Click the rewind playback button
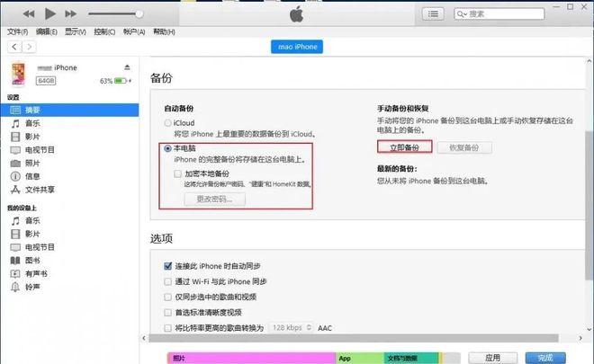The height and width of the screenshot is (364, 594). coord(29,14)
